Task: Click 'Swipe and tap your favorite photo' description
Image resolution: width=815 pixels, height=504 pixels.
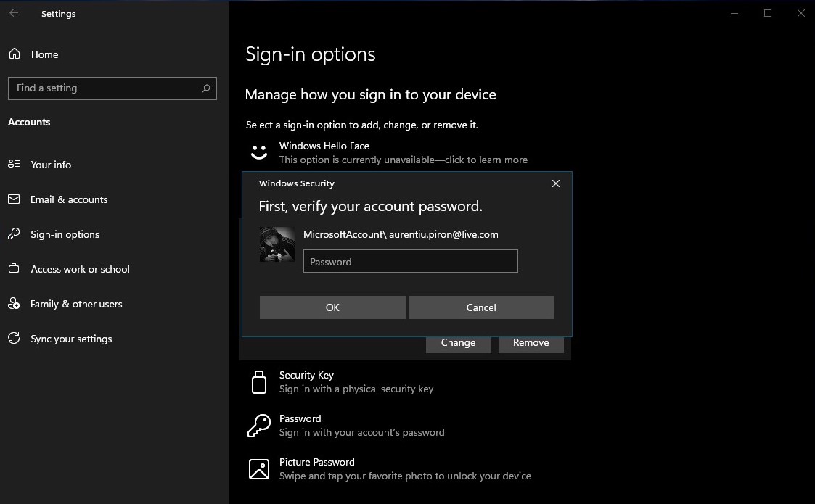Action: [x=405, y=476]
